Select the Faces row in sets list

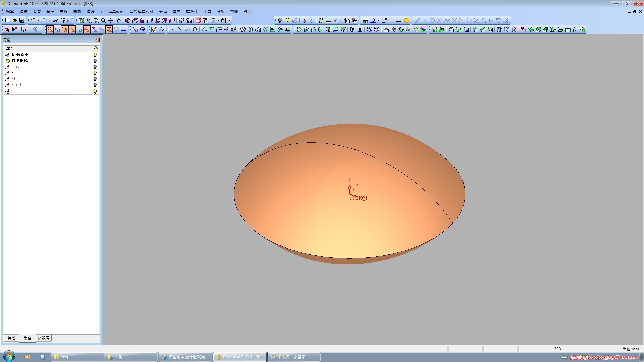click(x=48, y=73)
